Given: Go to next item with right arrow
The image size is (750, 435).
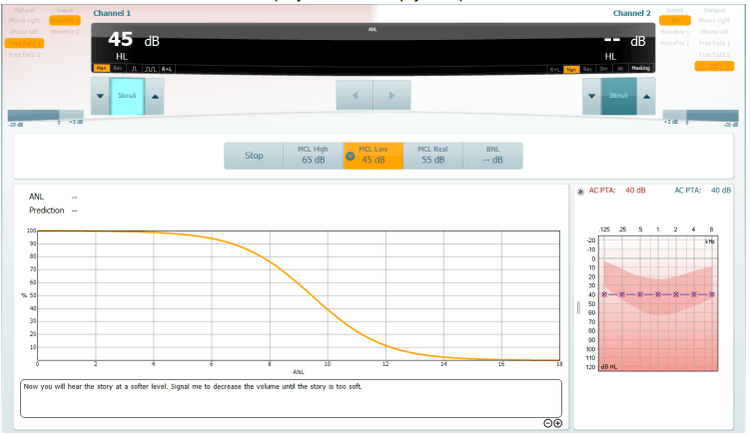Looking at the screenshot, I should coord(392,95).
